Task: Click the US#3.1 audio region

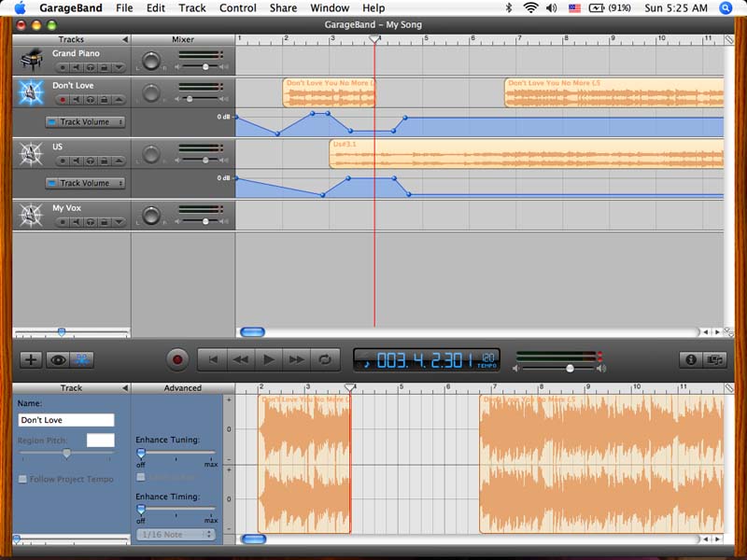Action: click(x=527, y=154)
